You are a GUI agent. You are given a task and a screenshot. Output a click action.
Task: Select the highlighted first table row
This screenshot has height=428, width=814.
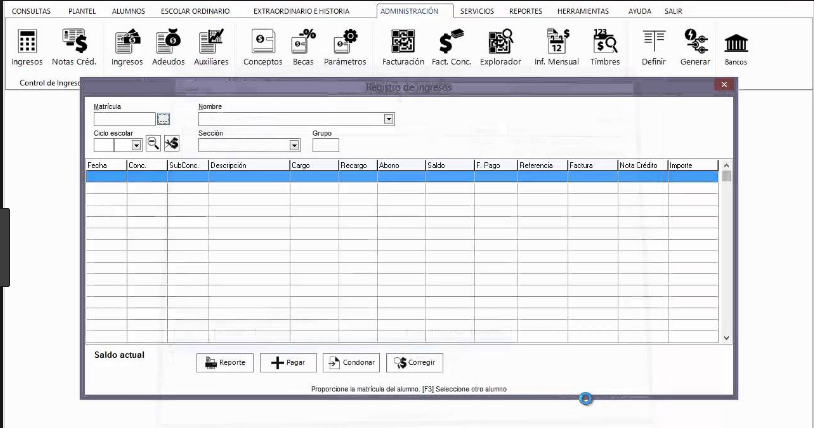click(402, 177)
